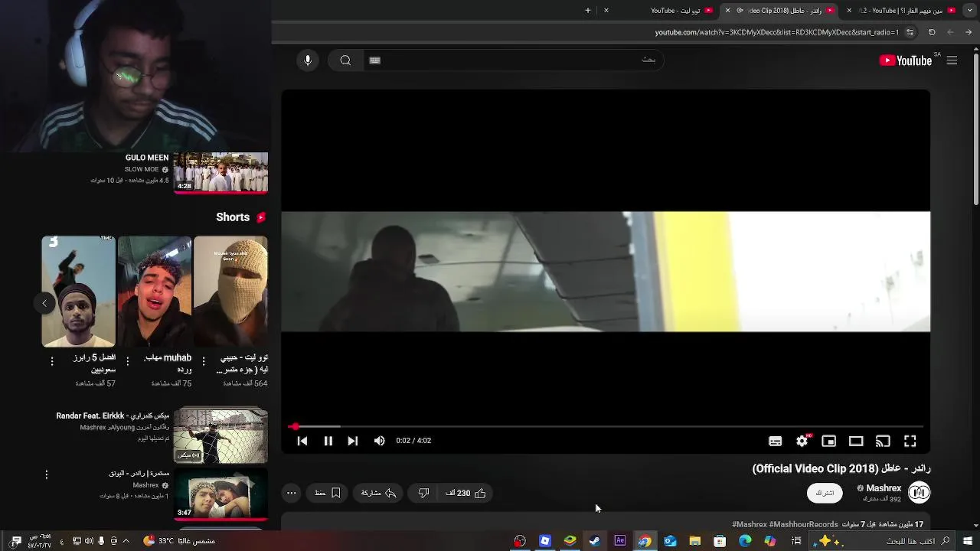Click the browser address bar URL
The image size is (980, 551).
[776, 32]
